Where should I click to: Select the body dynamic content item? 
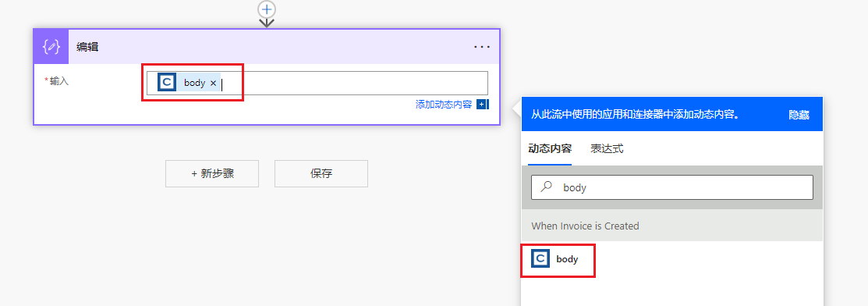point(558,259)
